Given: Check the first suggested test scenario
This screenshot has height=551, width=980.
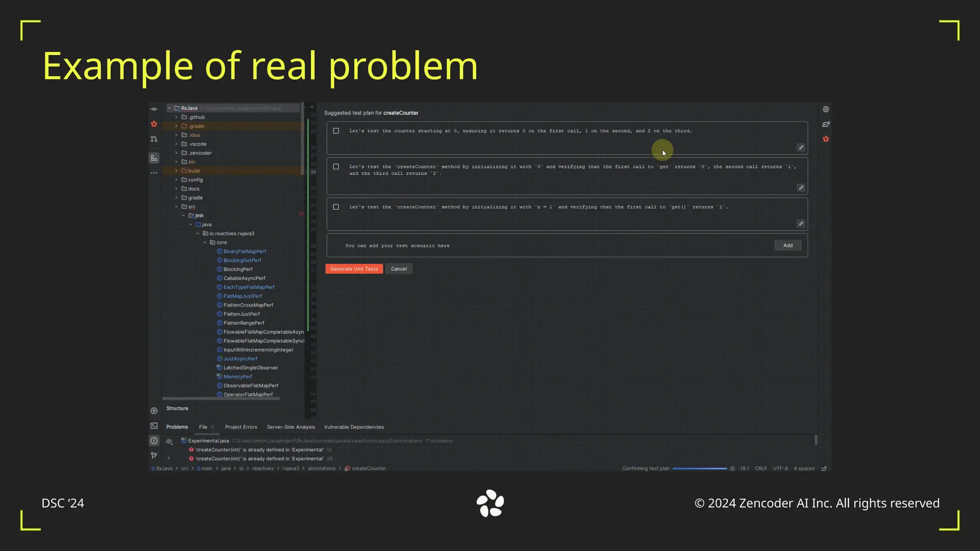Looking at the screenshot, I should (336, 131).
